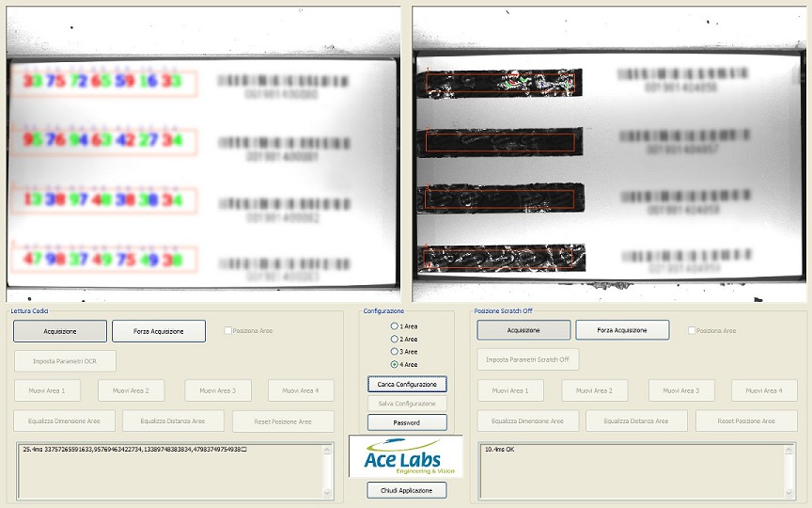This screenshot has height=508, width=812.
Task: Select the 1 Area radio option
Action: click(394, 326)
